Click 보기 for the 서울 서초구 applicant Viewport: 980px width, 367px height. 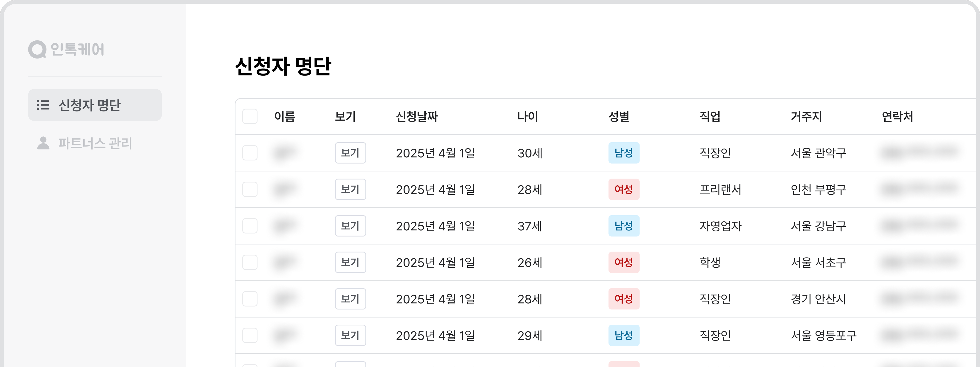(x=350, y=262)
